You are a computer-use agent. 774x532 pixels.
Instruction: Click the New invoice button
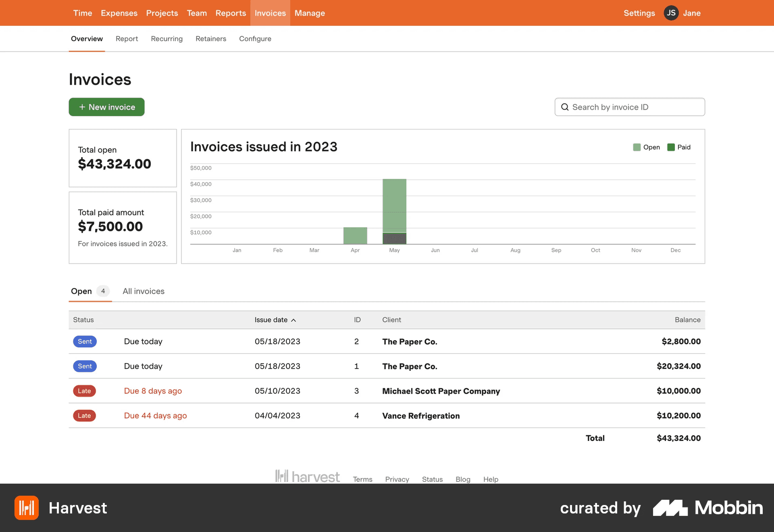pos(106,107)
